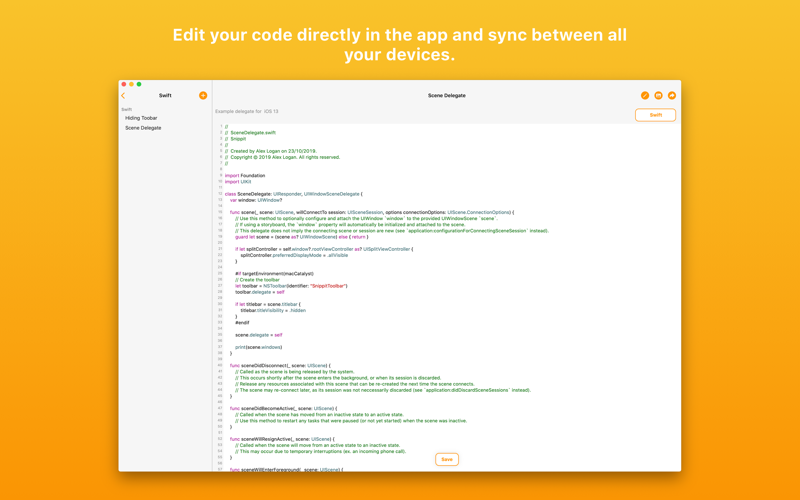The height and width of the screenshot is (500, 800).
Task: Click the 'var window: UIWindow?' line
Action: click(256, 200)
